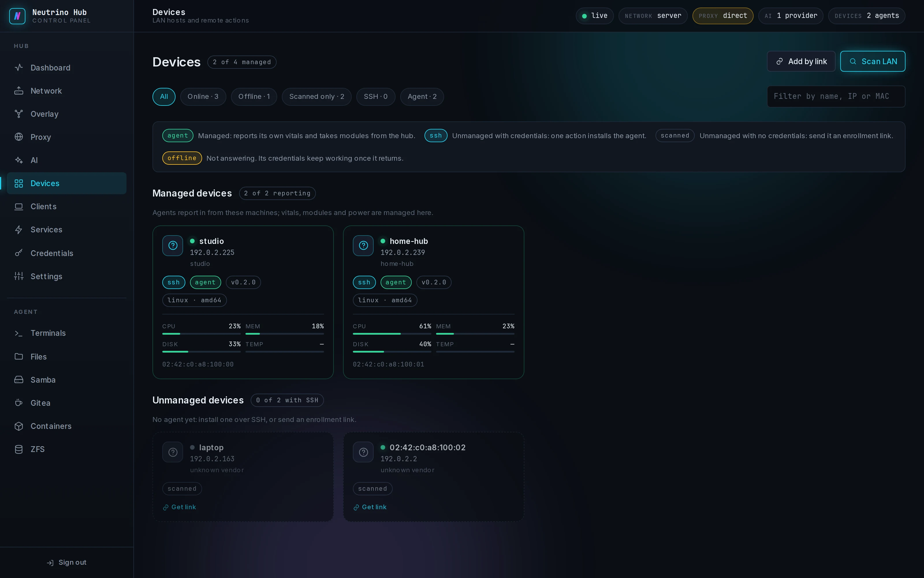Click the Containers box icon in sidebar

(x=19, y=426)
